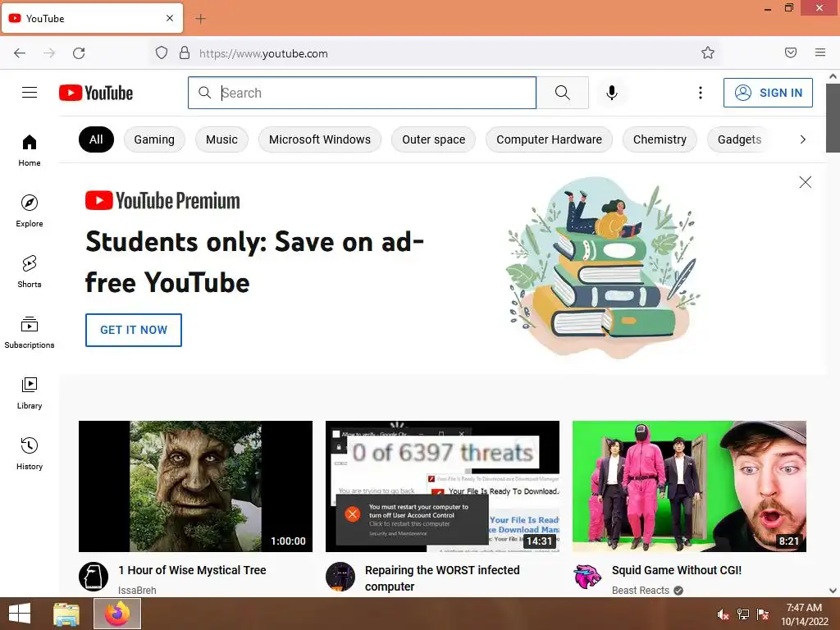Click the search magnifier button
Image resolution: width=840 pixels, height=630 pixels.
[x=563, y=93]
